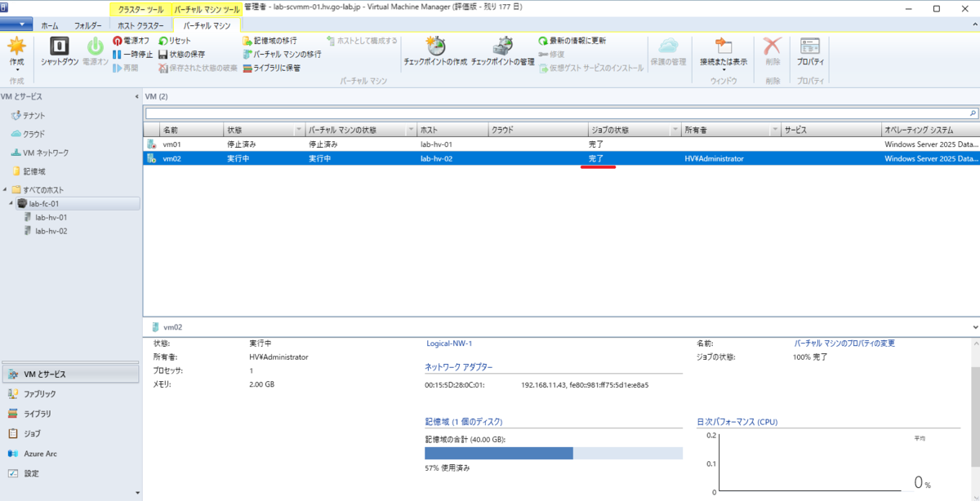Collapse the navigation pane arrow
Screen dimensions: 980x501
(136, 96)
